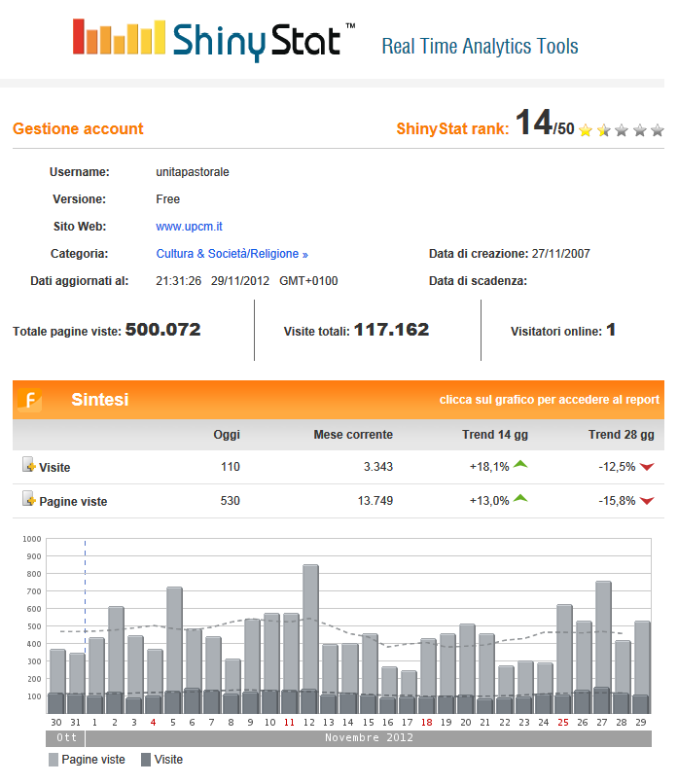Click the red day label 11 on chart axis
Screen dimensions: 678x784
(289, 723)
